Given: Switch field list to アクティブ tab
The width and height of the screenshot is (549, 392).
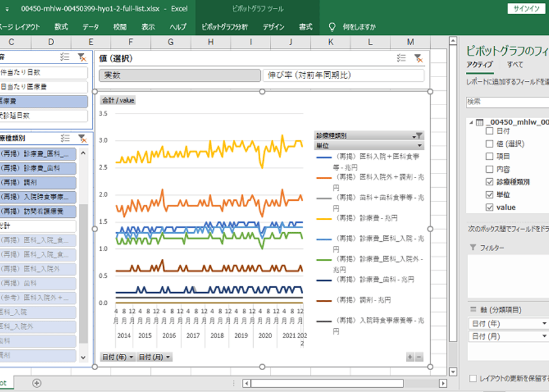Looking at the screenshot, I should coord(479,64).
